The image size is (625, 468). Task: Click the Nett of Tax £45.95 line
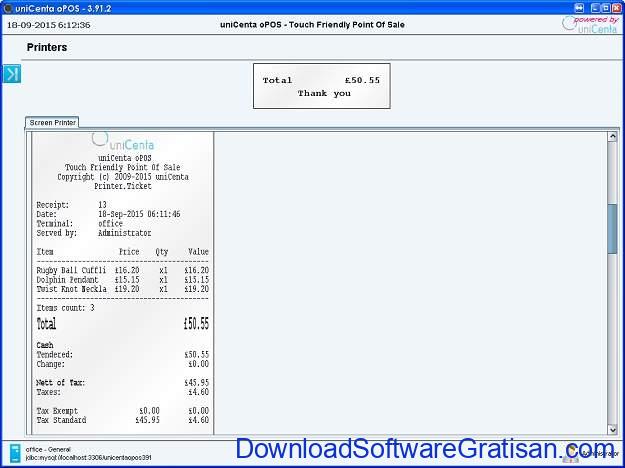click(x=123, y=383)
